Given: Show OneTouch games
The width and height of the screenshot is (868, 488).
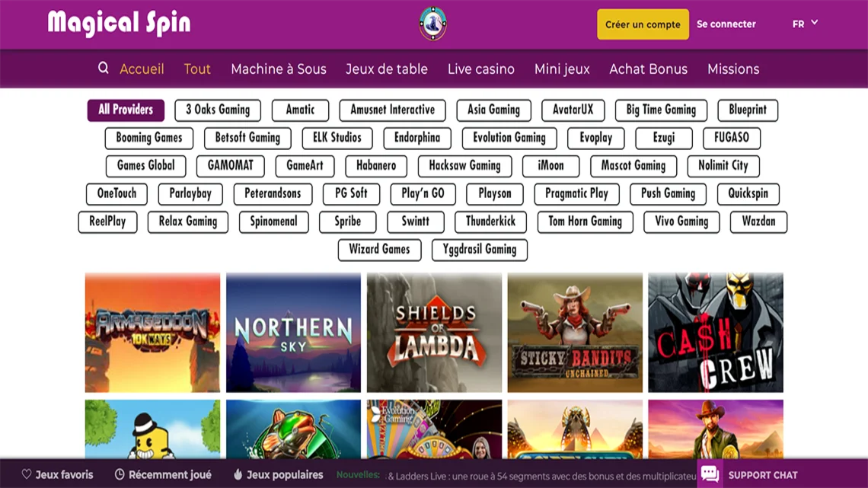Looking at the screenshot, I should (116, 193).
